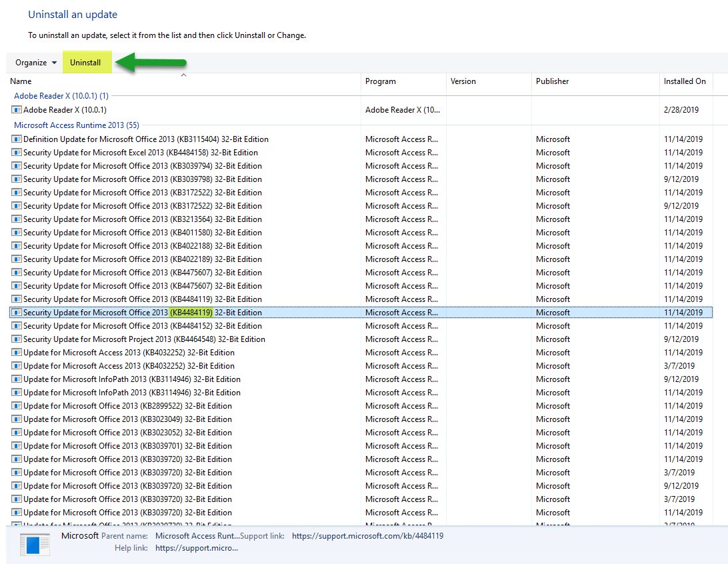Image resolution: width=728 pixels, height=564 pixels.
Task: Collapse the Microsoft Access Runtime 2013 (55) group
Action: [77, 125]
